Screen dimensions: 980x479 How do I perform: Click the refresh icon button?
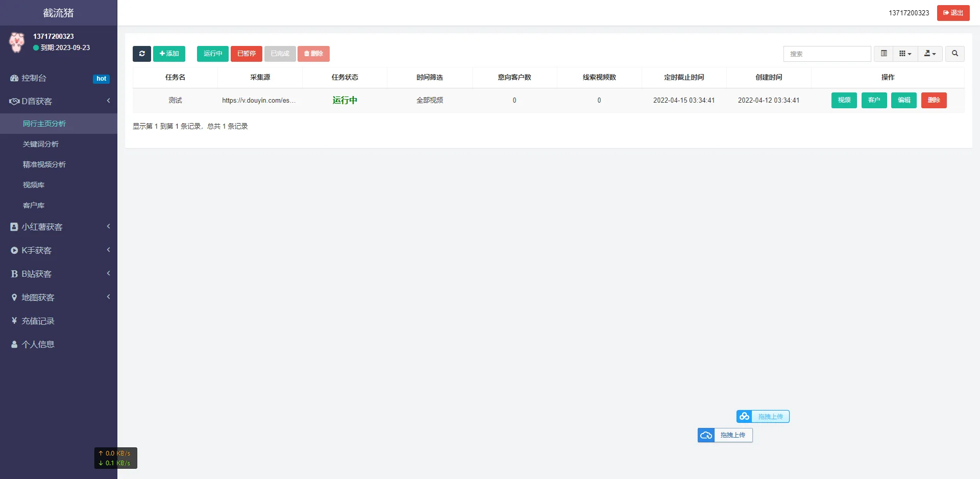click(141, 54)
